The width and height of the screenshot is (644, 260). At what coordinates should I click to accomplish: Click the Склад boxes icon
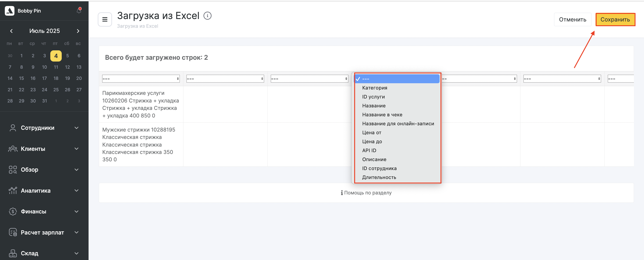13,253
